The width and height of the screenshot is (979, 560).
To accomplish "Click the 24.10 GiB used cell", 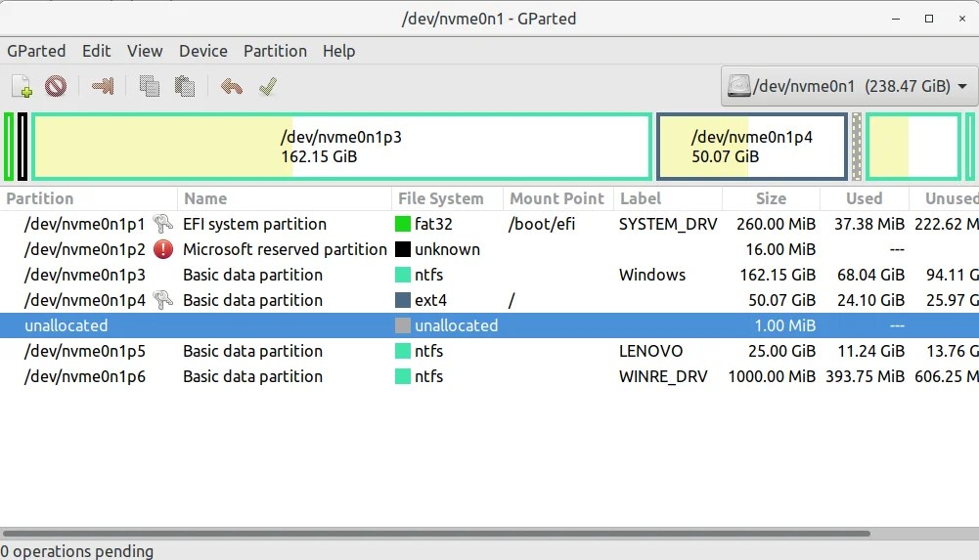I will [870, 300].
